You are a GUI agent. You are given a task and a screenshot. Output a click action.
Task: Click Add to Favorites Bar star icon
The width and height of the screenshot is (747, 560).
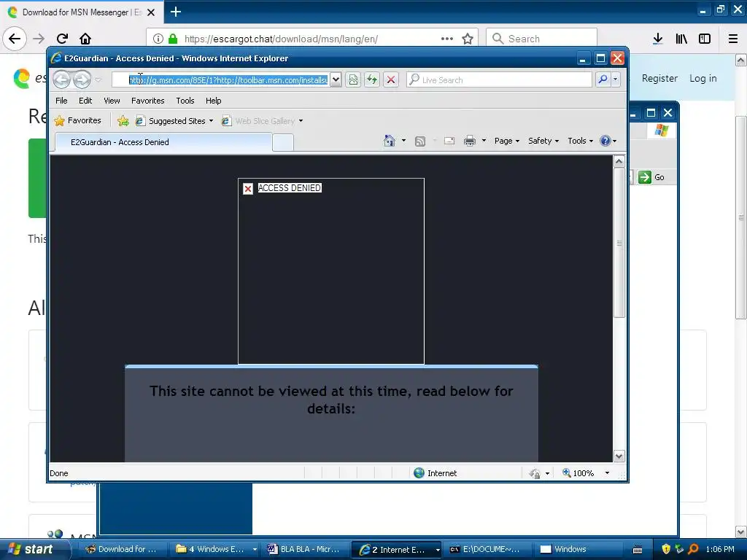coord(123,121)
